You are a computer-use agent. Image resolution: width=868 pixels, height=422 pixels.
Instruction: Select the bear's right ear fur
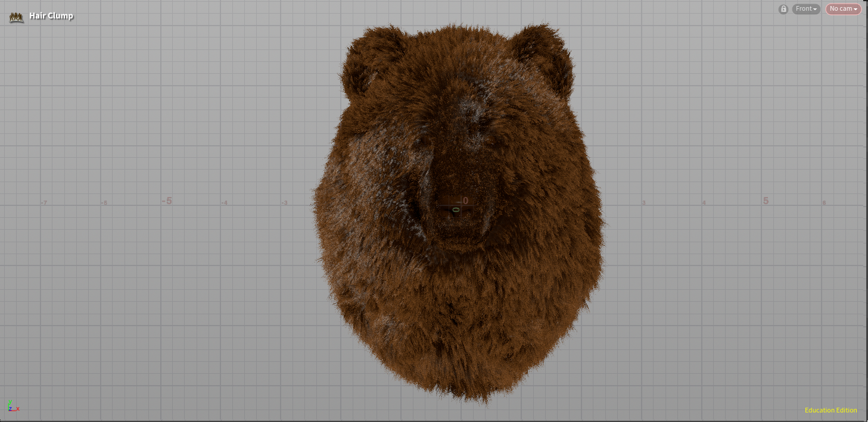(545, 60)
